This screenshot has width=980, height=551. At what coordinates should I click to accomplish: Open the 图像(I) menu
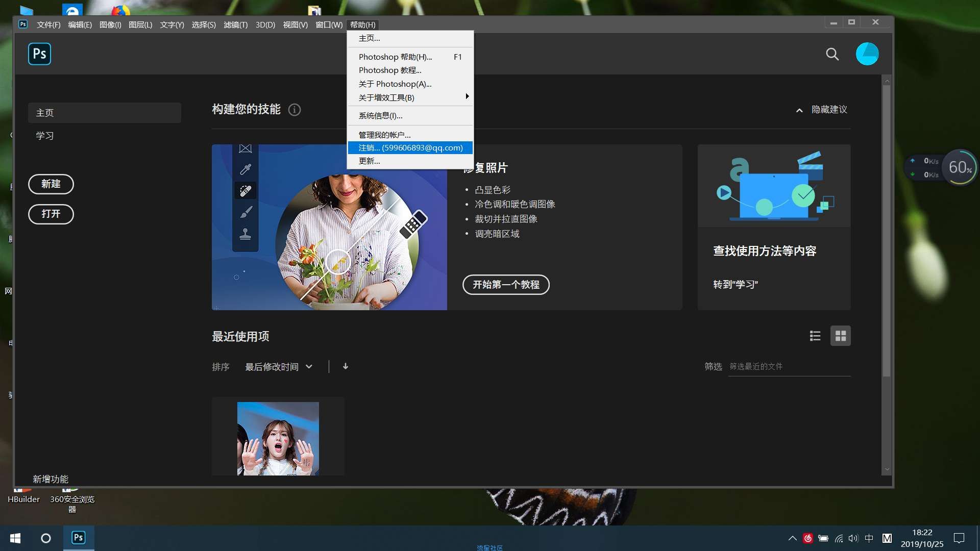[110, 24]
